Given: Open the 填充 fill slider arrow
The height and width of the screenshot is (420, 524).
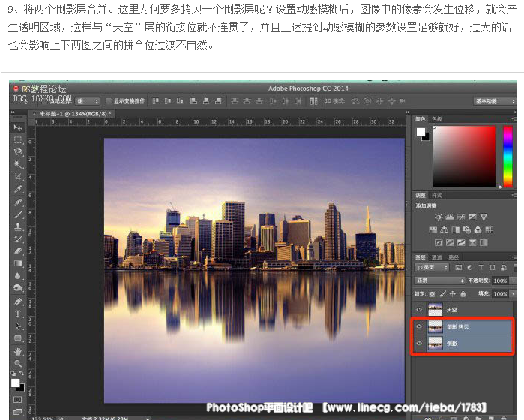Looking at the screenshot, I should click(514, 293).
